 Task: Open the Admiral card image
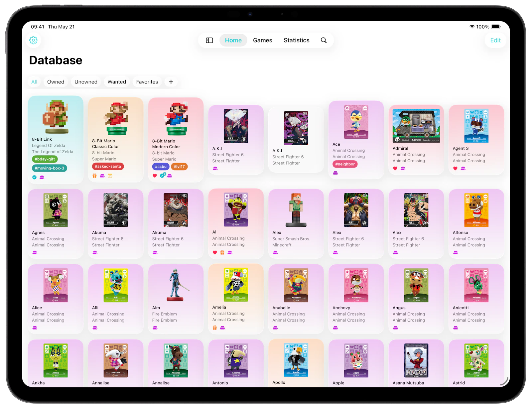pos(416,126)
